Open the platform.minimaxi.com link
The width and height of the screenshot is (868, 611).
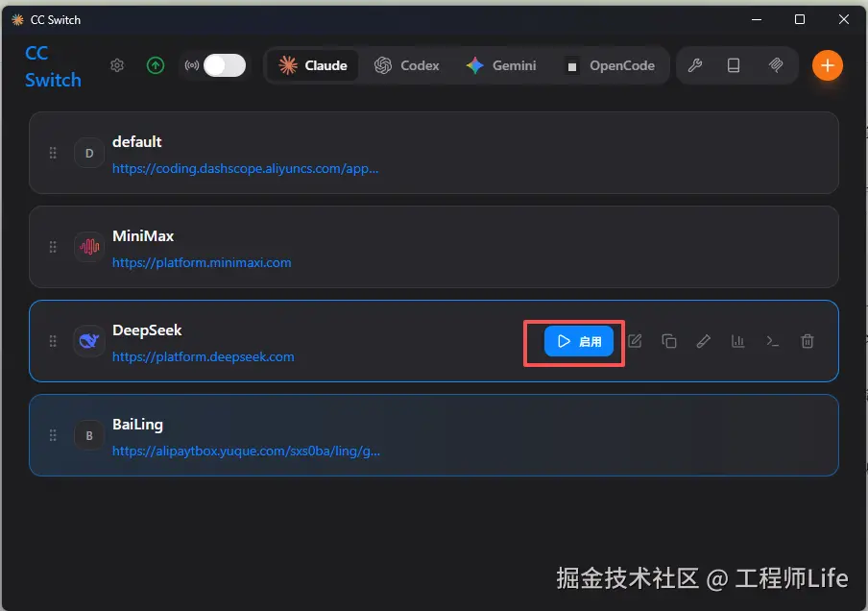[x=202, y=262]
